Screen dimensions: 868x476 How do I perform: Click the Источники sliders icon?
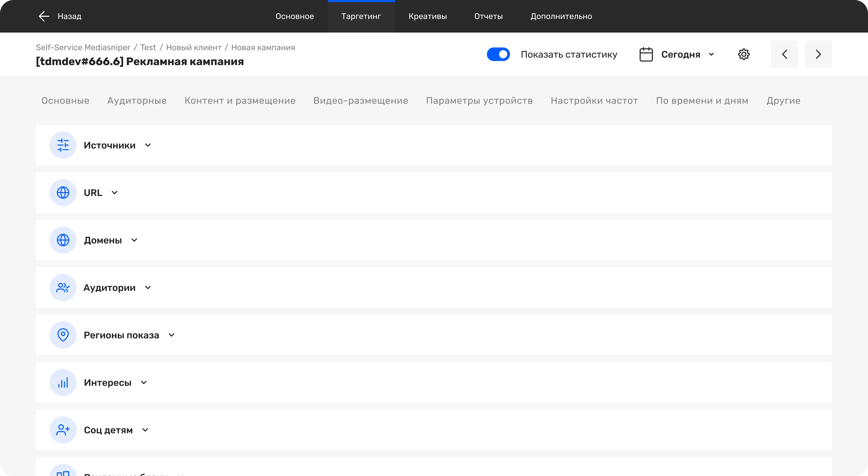point(63,145)
